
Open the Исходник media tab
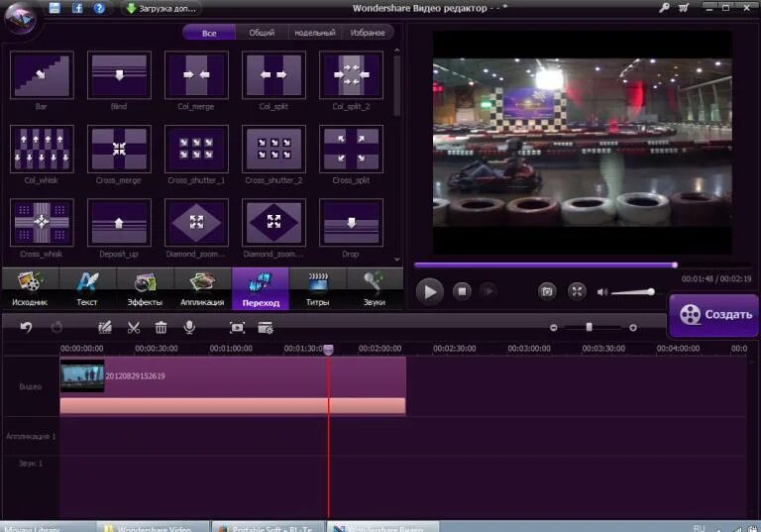pyautogui.click(x=30, y=289)
